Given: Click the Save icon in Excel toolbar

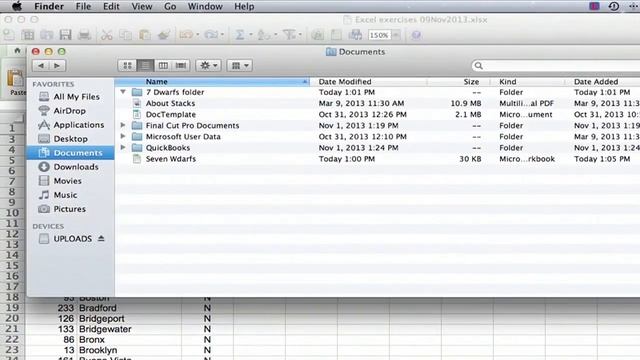Looking at the screenshot, I should (x=65, y=35).
